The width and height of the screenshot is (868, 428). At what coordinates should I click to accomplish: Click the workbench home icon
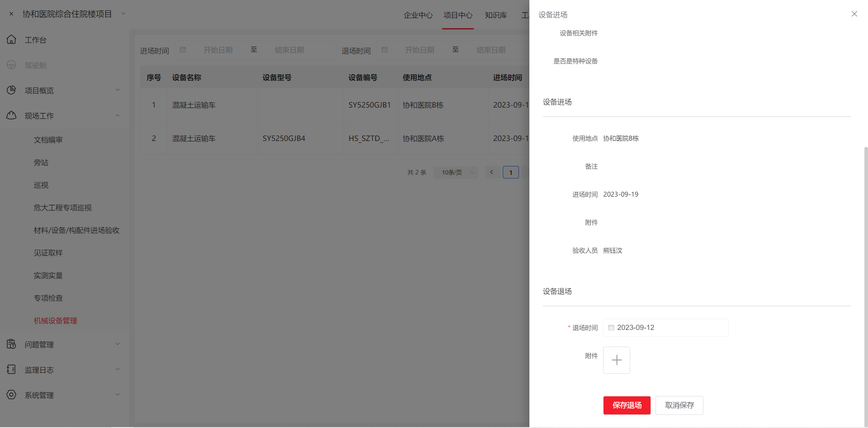pyautogui.click(x=11, y=40)
